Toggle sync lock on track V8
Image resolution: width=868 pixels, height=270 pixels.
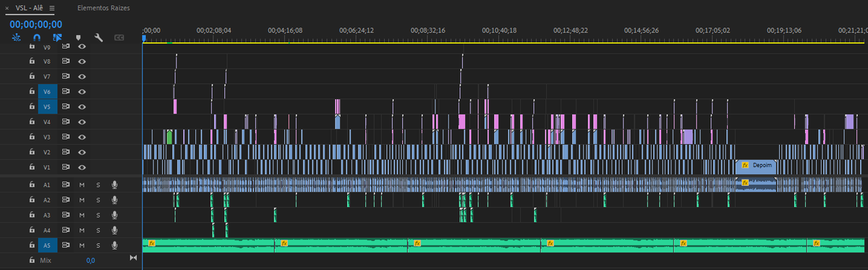coord(66,62)
